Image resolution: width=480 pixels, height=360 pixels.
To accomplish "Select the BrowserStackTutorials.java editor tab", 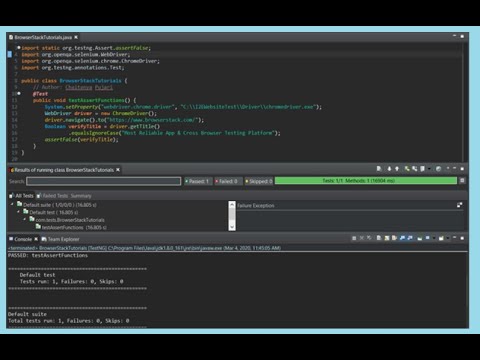I will pyautogui.click(x=43, y=37).
